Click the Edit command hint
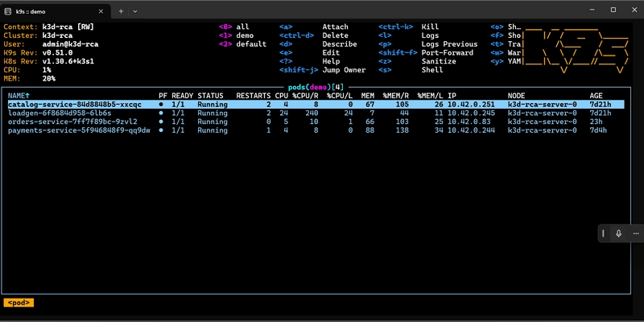644x322 pixels. coord(331,52)
